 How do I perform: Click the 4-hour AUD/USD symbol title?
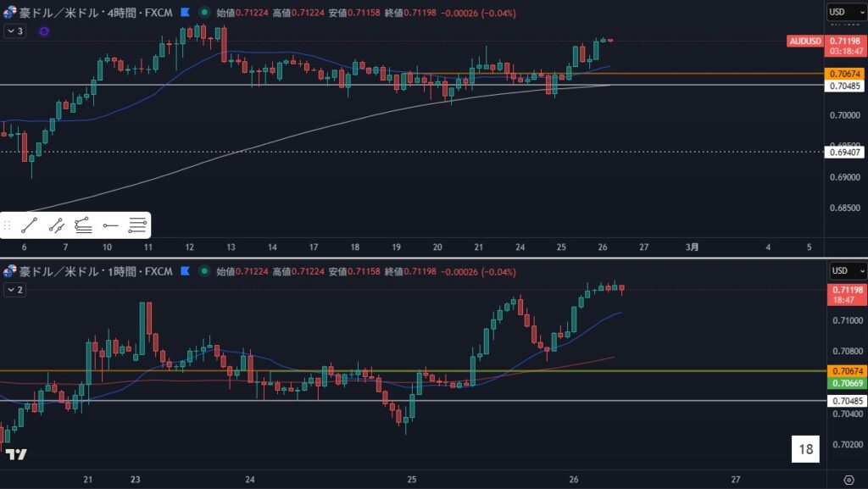[93, 13]
